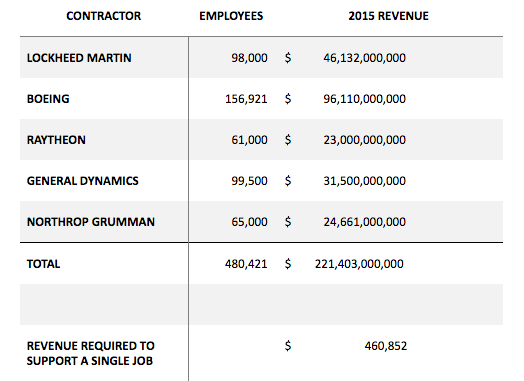Click the CONTRACTOR column header

(x=104, y=16)
